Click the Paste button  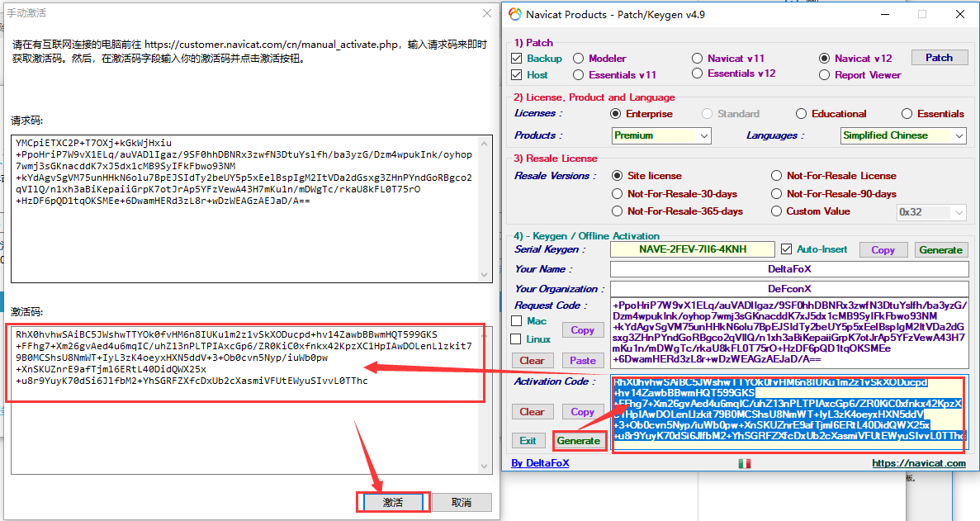[583, 361]
